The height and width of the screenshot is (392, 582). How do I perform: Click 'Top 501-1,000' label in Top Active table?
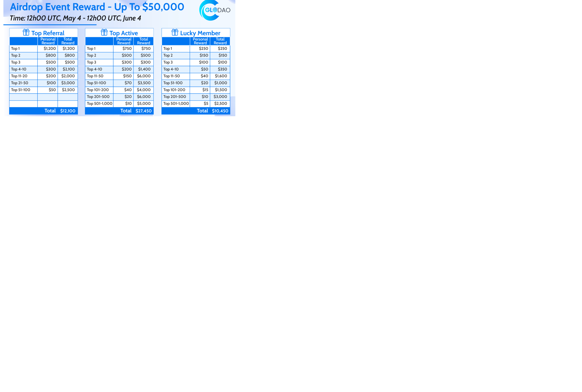[100, 104]
